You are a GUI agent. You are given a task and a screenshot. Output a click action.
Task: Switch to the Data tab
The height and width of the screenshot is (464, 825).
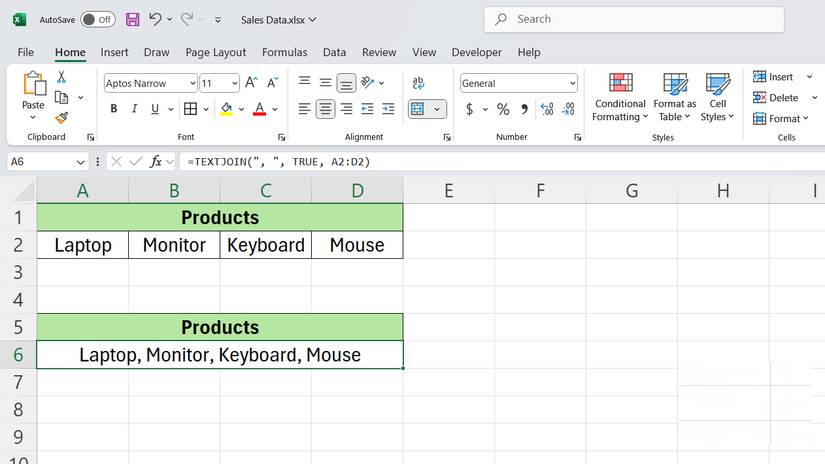point(335,52)
